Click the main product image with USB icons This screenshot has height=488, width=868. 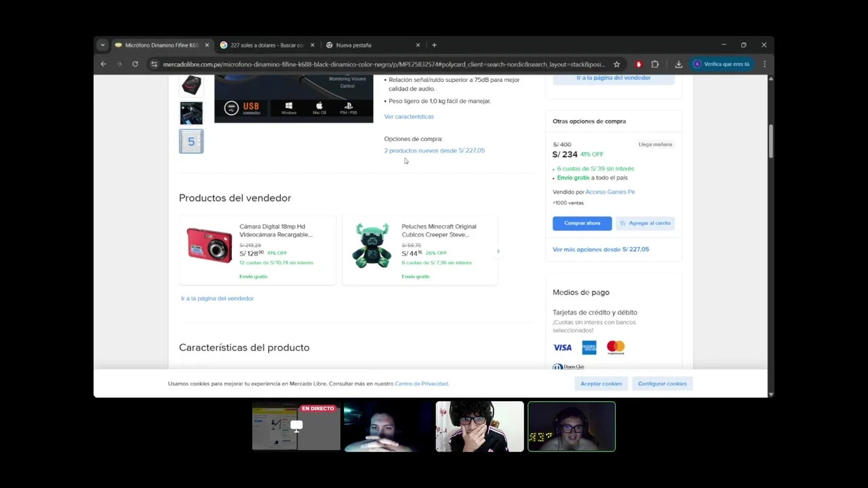pos(294,99)
